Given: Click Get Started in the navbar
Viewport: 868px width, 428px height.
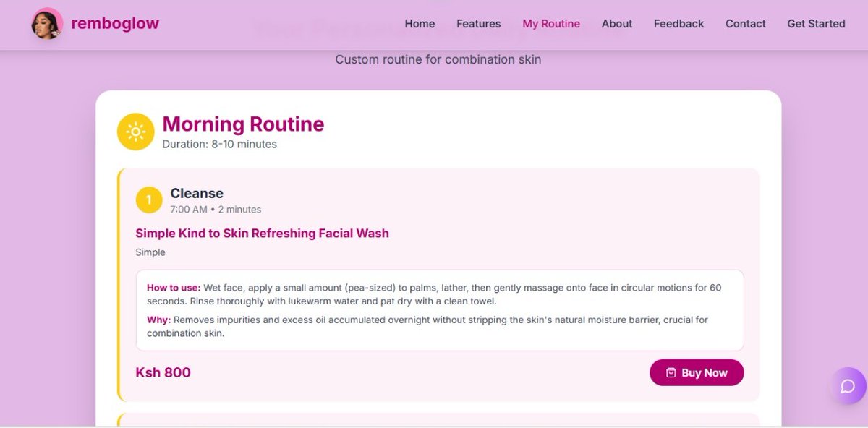Looking at the screenshot, I should [x=816, y=24].
